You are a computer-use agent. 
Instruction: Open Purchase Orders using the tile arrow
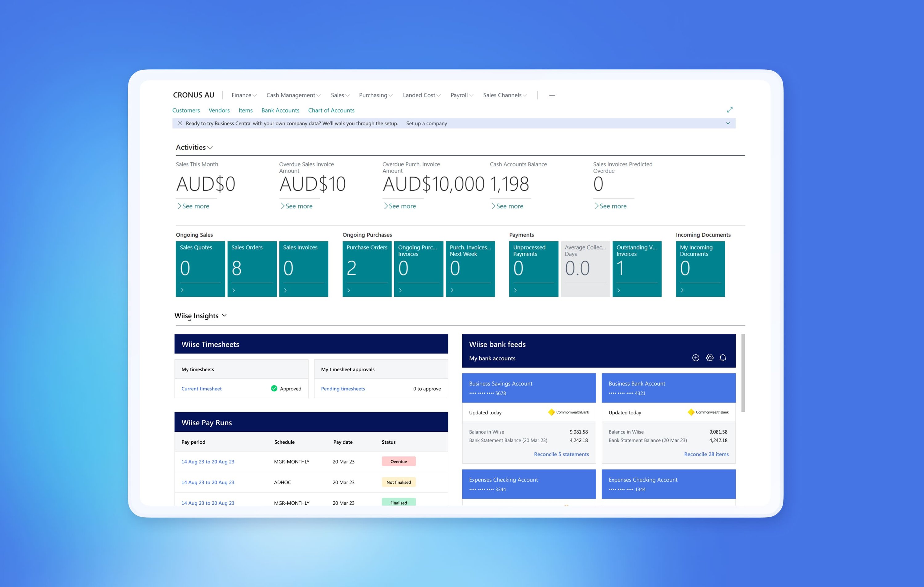349,290
